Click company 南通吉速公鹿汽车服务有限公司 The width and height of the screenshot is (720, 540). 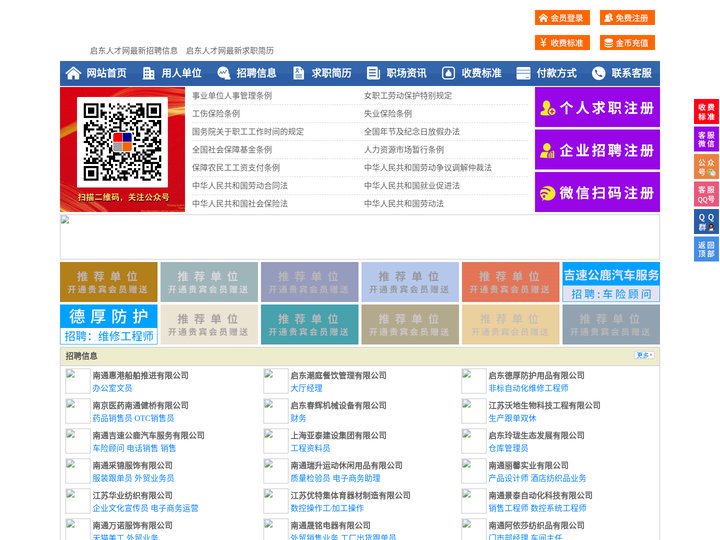pos(148,435)
